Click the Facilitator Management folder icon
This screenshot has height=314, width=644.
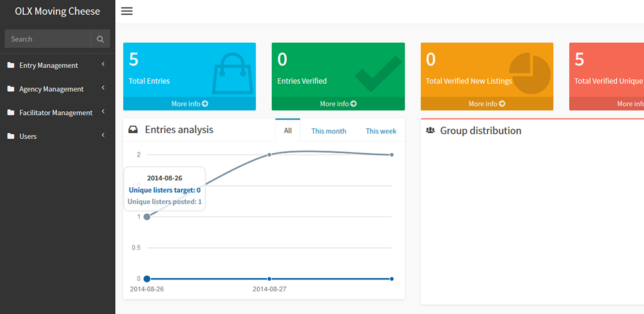[11, 113]
